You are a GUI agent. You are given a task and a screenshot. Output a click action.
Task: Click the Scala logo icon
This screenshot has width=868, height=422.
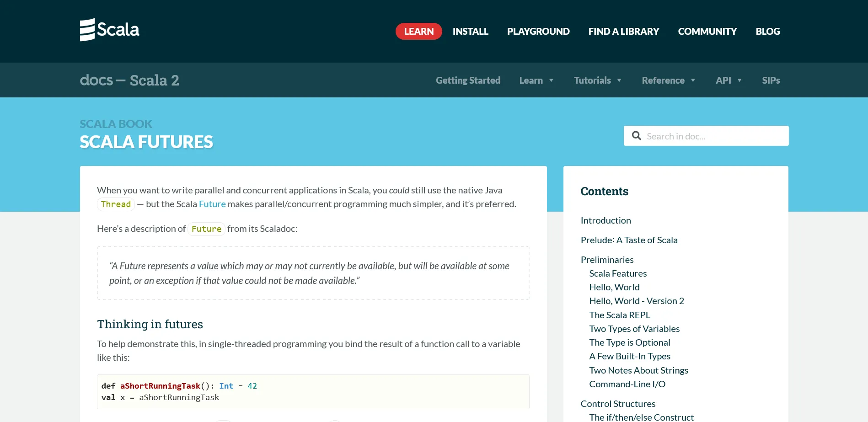110,30
